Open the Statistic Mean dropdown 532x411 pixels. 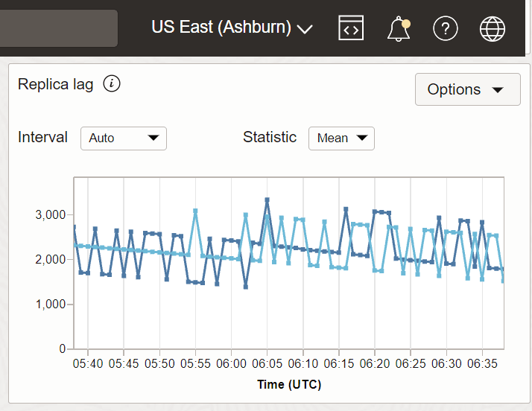click(x=341, y=138)
